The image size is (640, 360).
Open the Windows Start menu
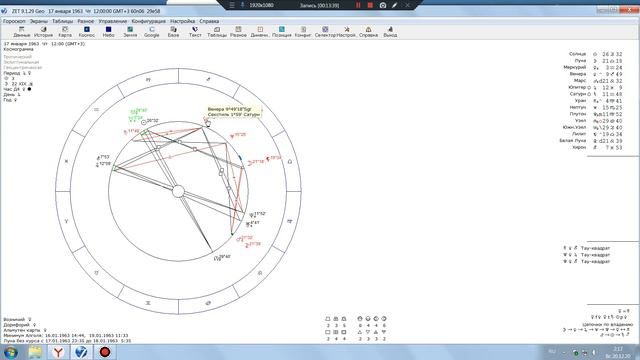11,352
